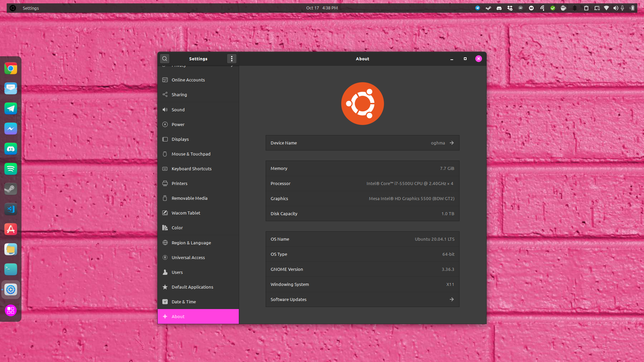Show applications grid in dock
644x362 pixels.
(11, 311)
